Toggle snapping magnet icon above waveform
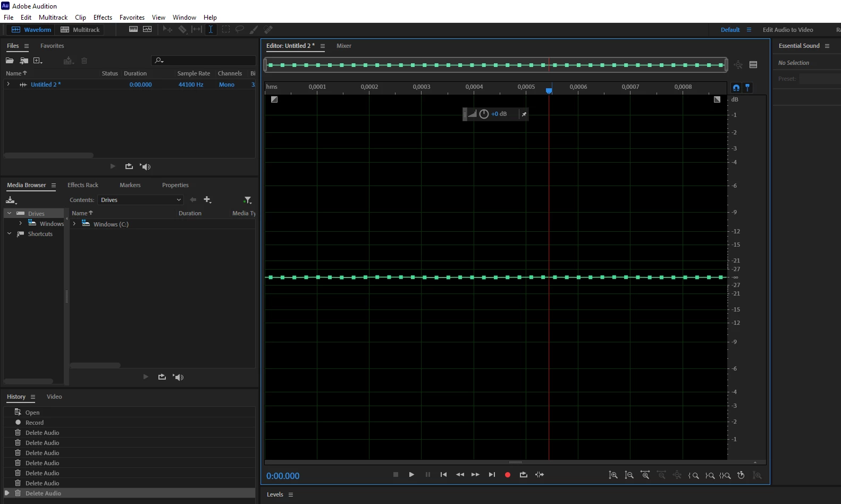Screen dimensions: 841x504 pos(736,88)
